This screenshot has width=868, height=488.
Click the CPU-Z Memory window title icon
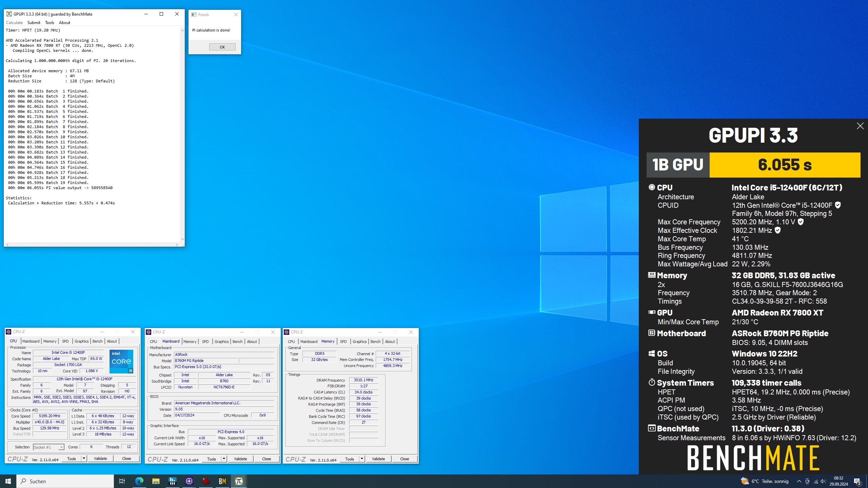tap(287, 332)
